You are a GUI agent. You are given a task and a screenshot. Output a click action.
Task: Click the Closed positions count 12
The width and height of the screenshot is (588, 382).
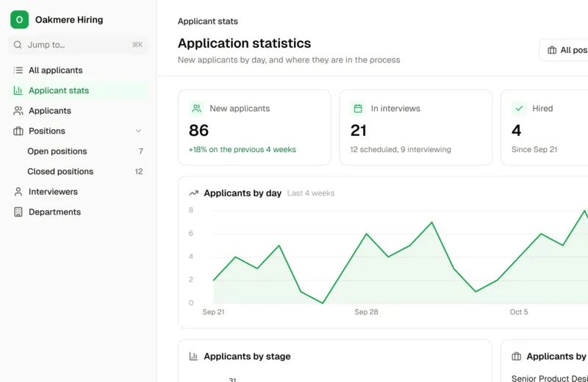[139, 171]
